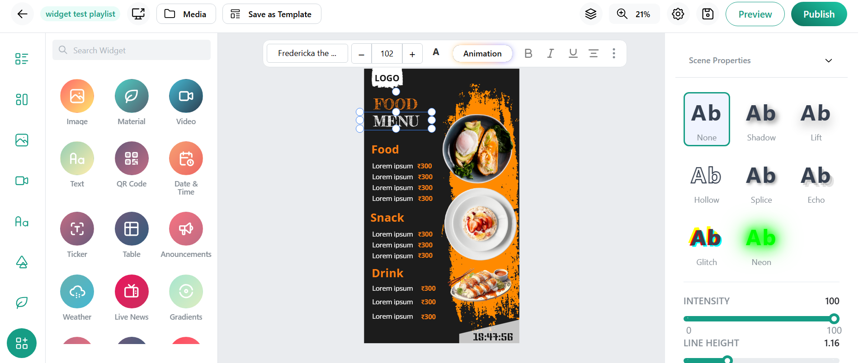Select the Glitch text effect
This screenshot has height=363, width=868.
coord(707,244)
